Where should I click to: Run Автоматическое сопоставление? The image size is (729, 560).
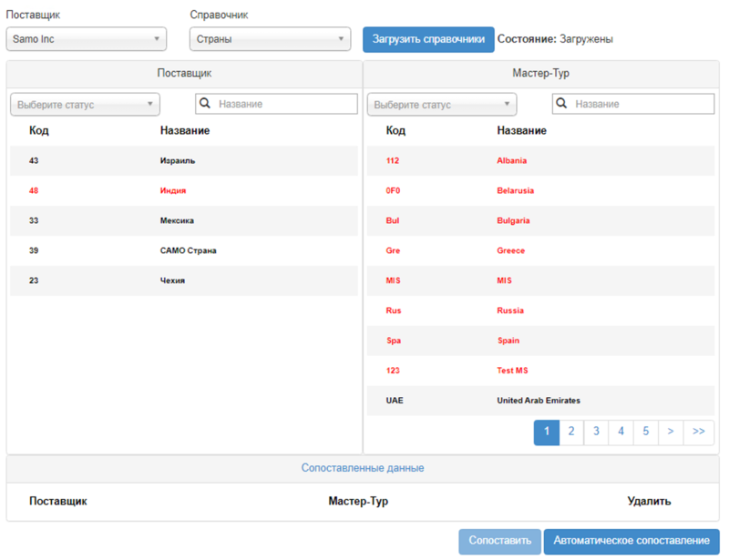click(631, 541)
